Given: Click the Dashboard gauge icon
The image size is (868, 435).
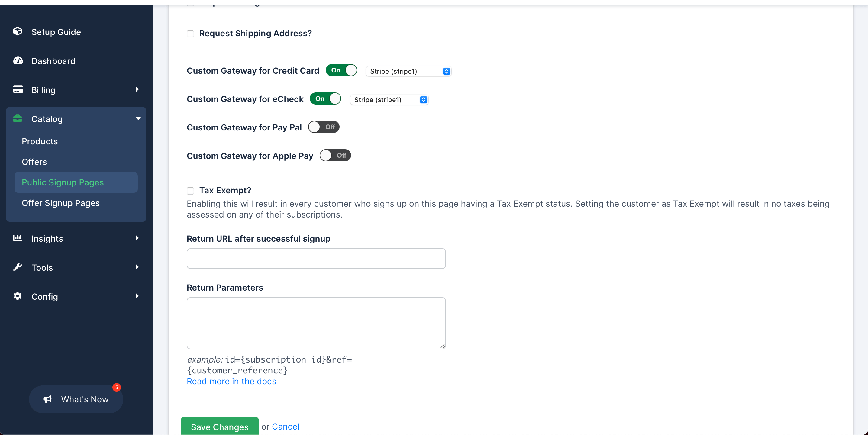Looking at the screenshot, I should (18, 61).
